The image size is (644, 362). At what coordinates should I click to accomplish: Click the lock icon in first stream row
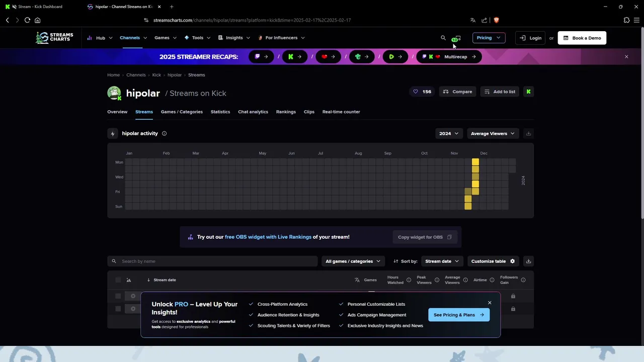coord(513,296)
